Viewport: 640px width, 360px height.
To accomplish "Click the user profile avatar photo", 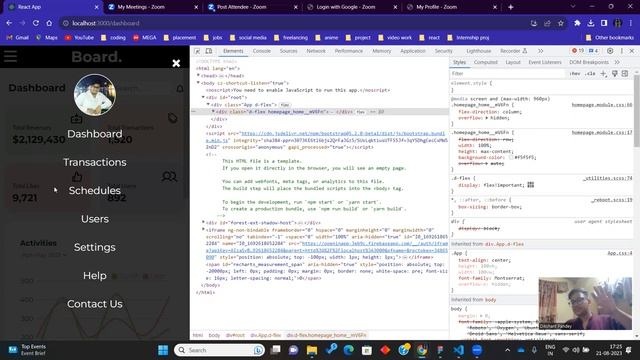I will point(95,95).
